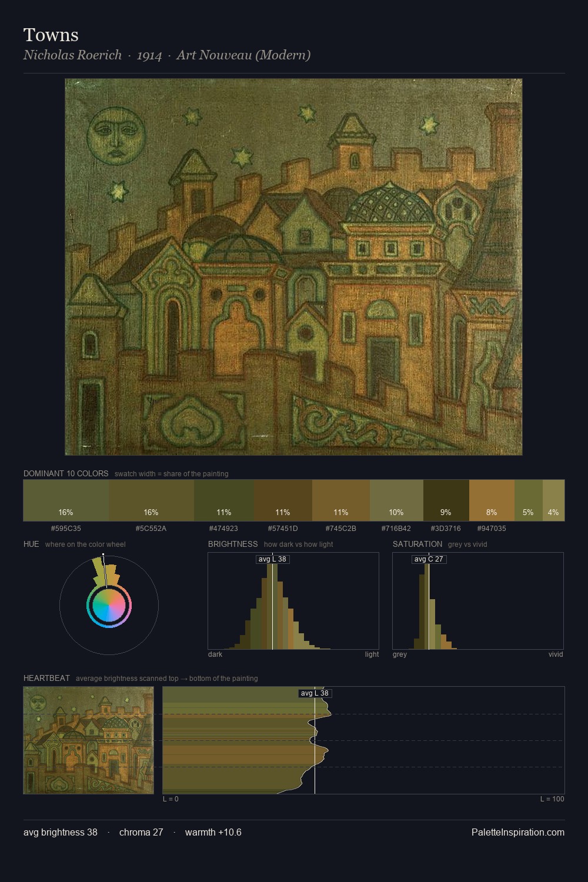Select the 4% pale khaki swatch
Viewport: 588px width, 882px height.
click(x=553, y=500)
